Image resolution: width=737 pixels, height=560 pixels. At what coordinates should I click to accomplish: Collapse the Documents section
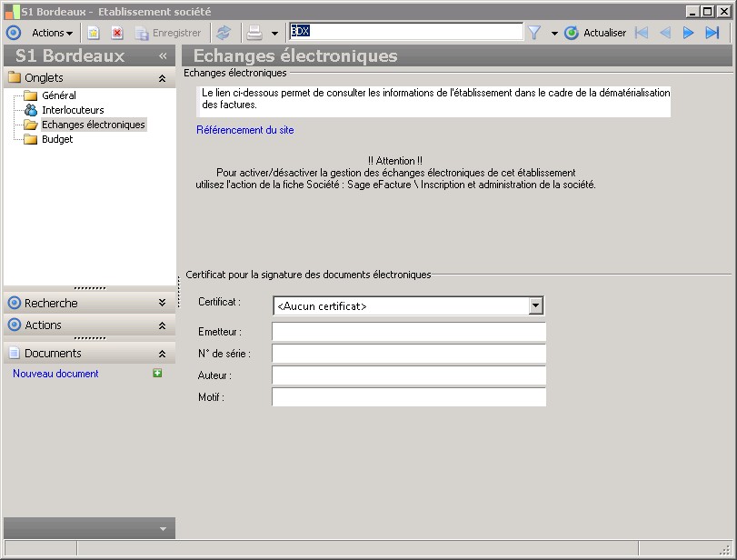point(162,353)
